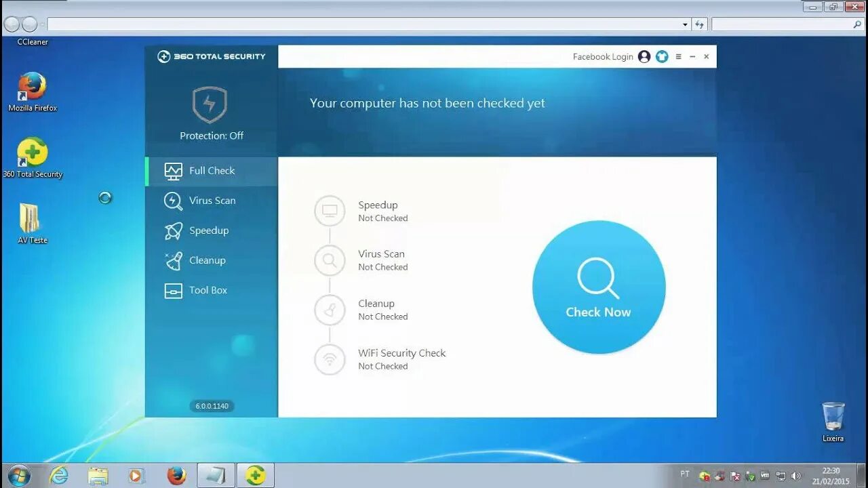Open the Tool Box section
This screenshot has width=868, height=488.
coord(212,290)
